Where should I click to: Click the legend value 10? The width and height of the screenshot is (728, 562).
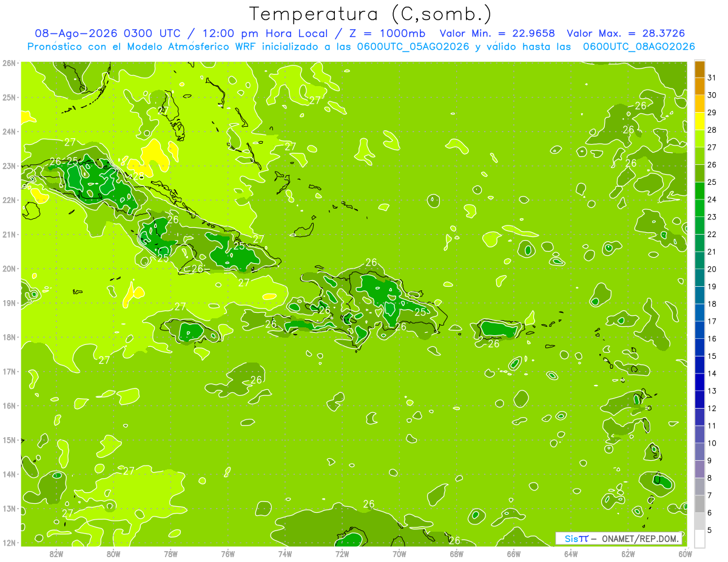[x=712, y=443]
